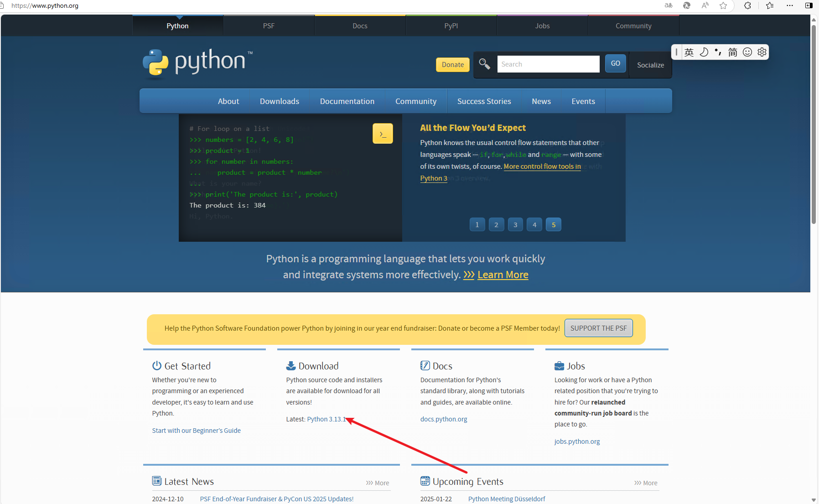Click the magnifying glass search icon
Screen dimensions: 819x504
click(484, 64)
